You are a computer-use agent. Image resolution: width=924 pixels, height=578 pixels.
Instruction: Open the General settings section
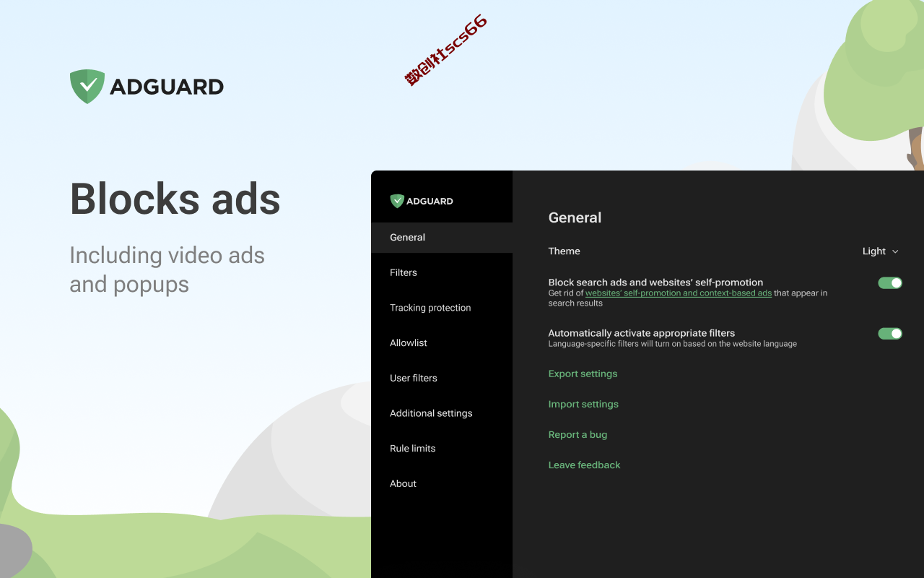442,237
